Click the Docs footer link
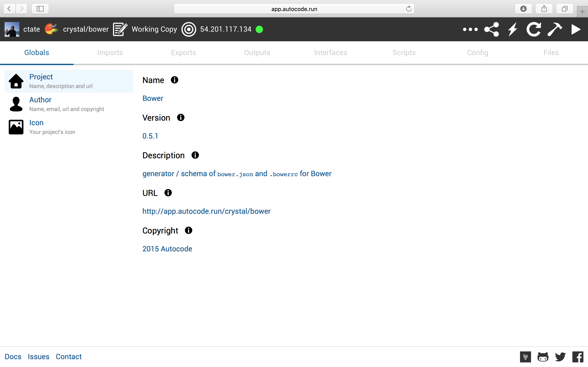 click(x=13, y=356)
